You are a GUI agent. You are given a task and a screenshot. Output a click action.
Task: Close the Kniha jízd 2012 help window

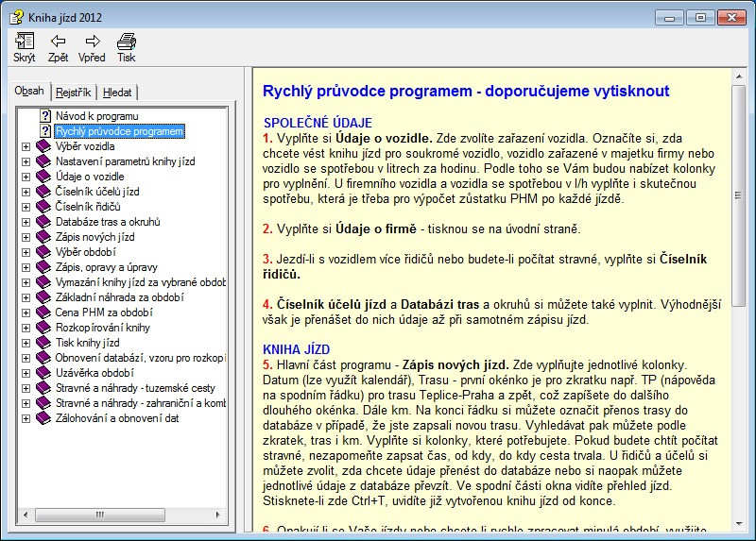tap(731, 18)
